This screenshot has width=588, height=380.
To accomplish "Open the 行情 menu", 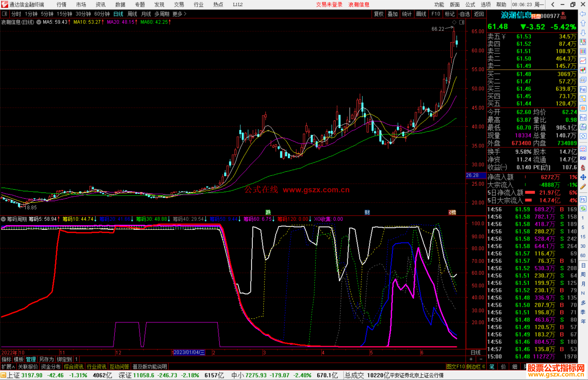I will click(61, 5).
